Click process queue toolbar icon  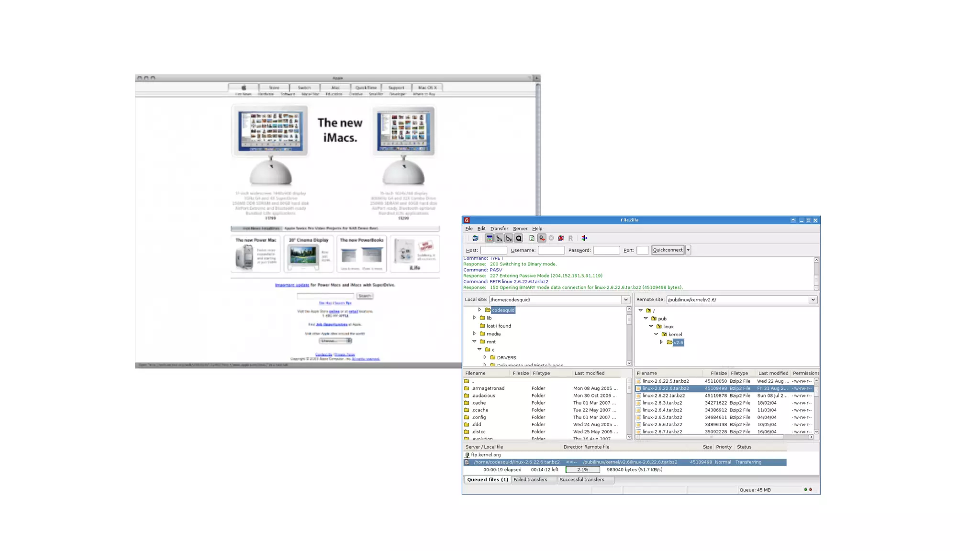pos(542,238)
